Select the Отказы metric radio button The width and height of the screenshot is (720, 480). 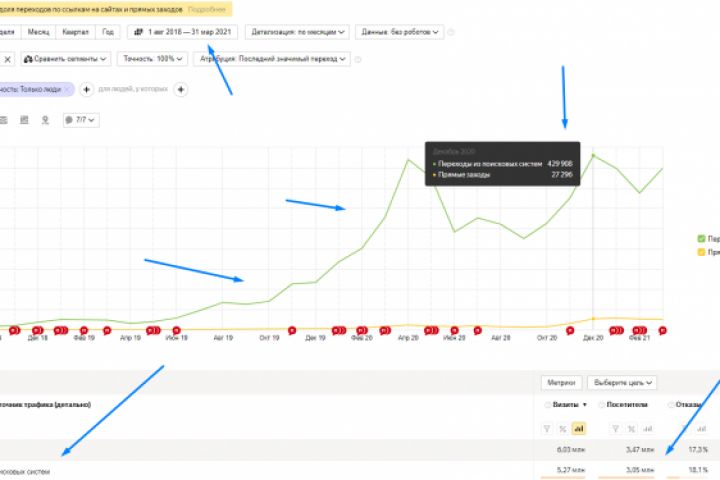671,405
